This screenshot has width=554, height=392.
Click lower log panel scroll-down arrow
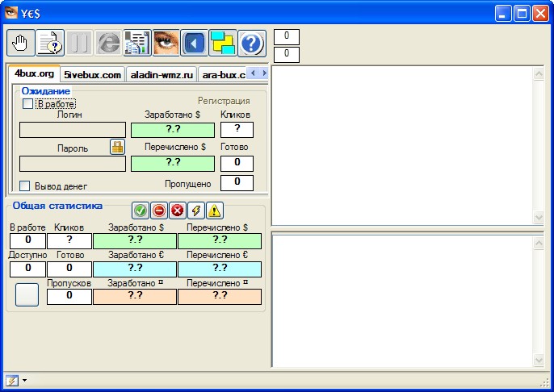(x=539, y=361)
